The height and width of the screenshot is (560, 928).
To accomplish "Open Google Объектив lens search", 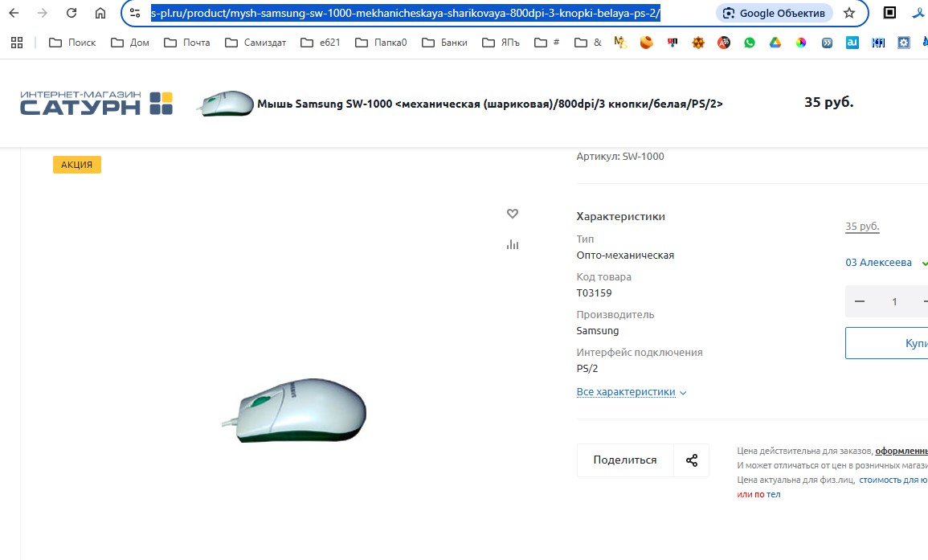I will (774, 13).
